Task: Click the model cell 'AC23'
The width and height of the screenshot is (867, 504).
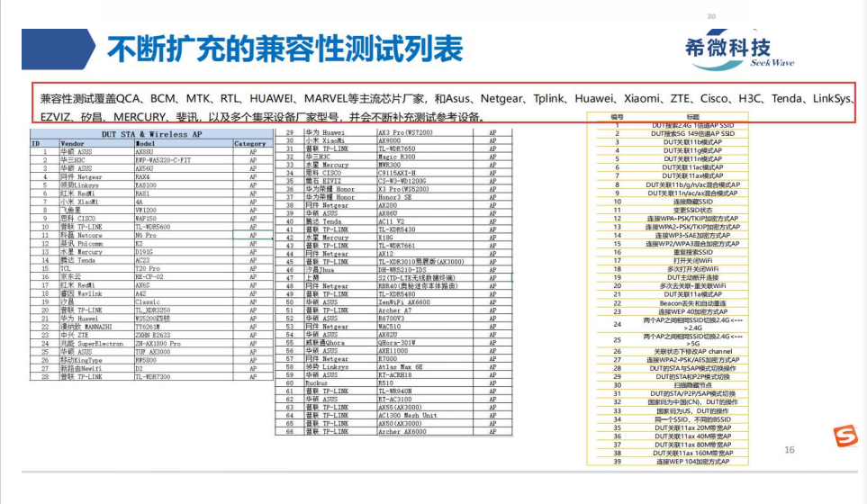Action: (142, 260)
